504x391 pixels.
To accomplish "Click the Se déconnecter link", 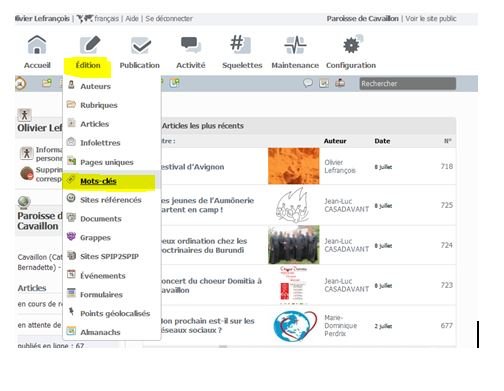I will point(169,19).
